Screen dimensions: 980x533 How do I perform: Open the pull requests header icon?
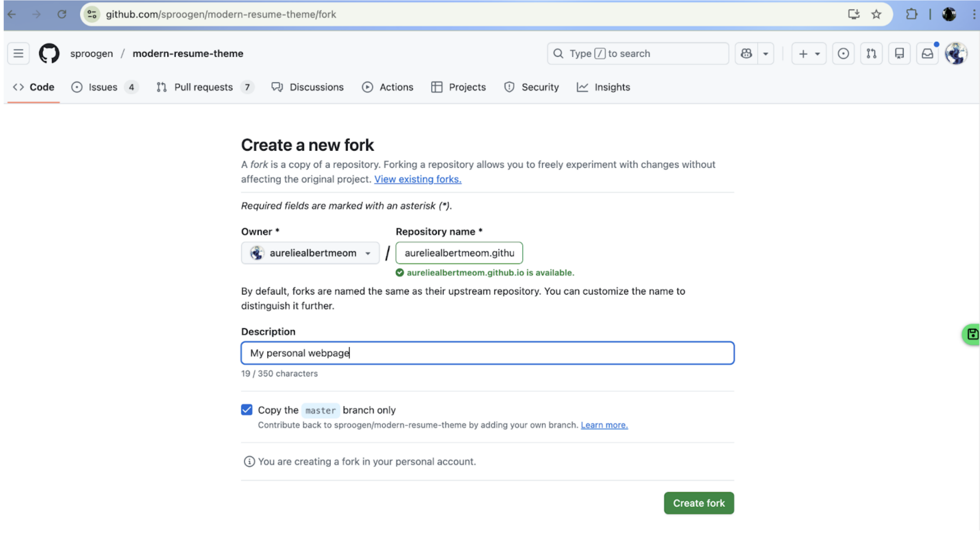point(871,53)
